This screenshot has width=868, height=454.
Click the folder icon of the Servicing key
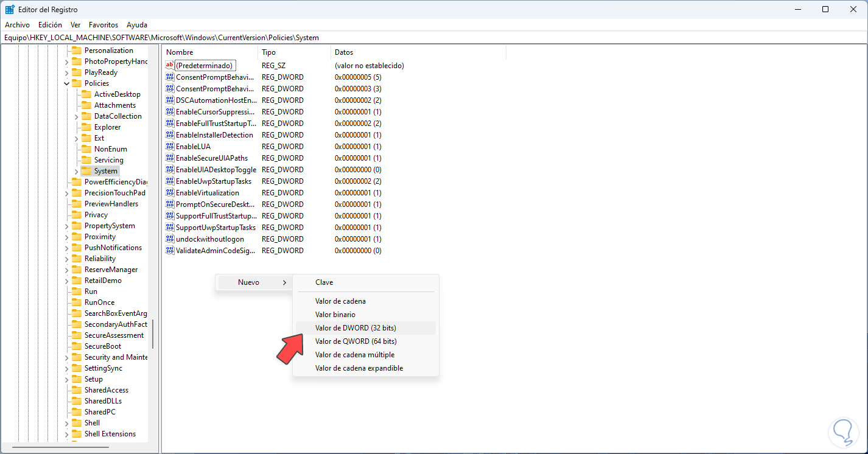pyautogui.click(x=86, y=160)
